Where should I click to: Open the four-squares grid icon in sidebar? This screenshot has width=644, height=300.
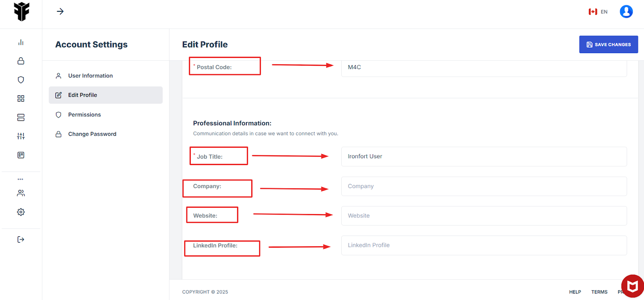coord(21,99)
